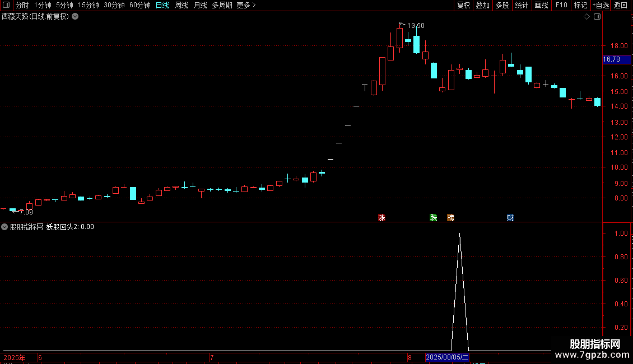Click the indicator spike peak at 1.00

(459, 234)
